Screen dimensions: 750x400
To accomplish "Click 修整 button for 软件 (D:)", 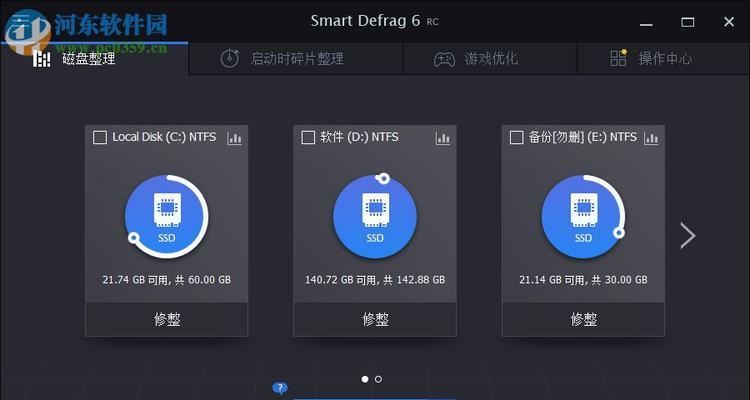I will 375,319.
